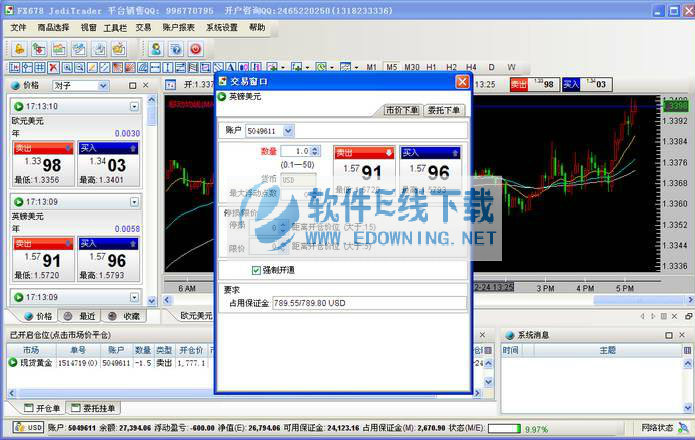Float the system messages panel
This screenshot has height=440, width=695.
(669, 335)
